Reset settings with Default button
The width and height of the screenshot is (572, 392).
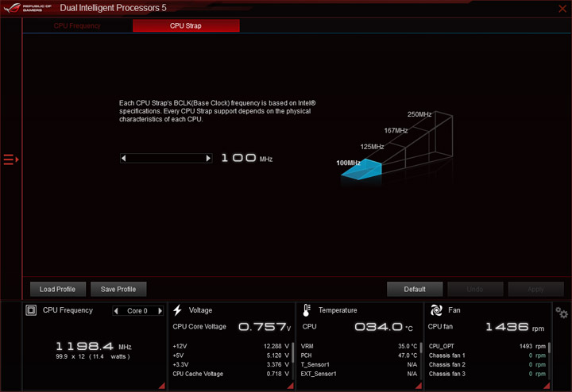415,290
